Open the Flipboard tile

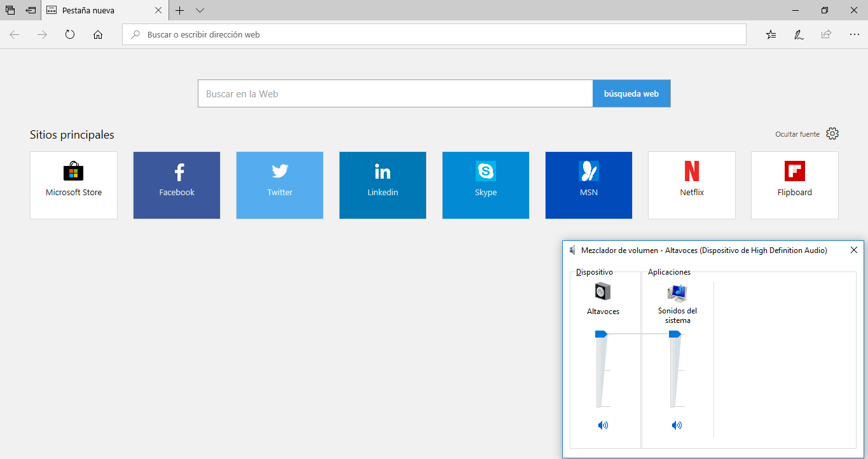[795, 185]
